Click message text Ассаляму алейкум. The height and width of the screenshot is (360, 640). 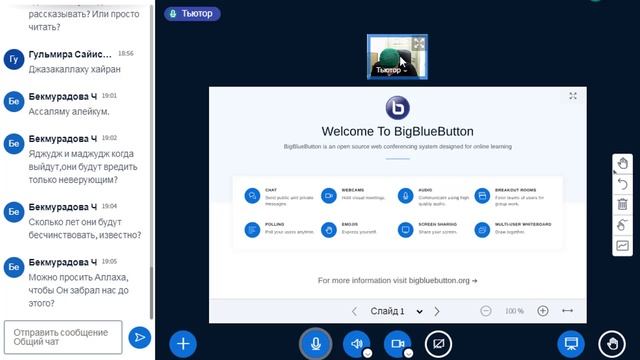point(69,111)
